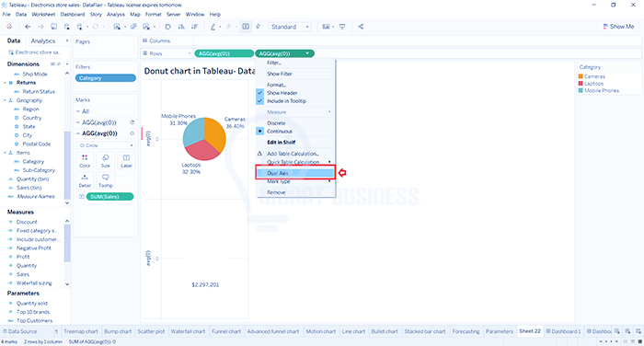
Task: Open the Standard fit dropdown
Action: tap(290, 27)
